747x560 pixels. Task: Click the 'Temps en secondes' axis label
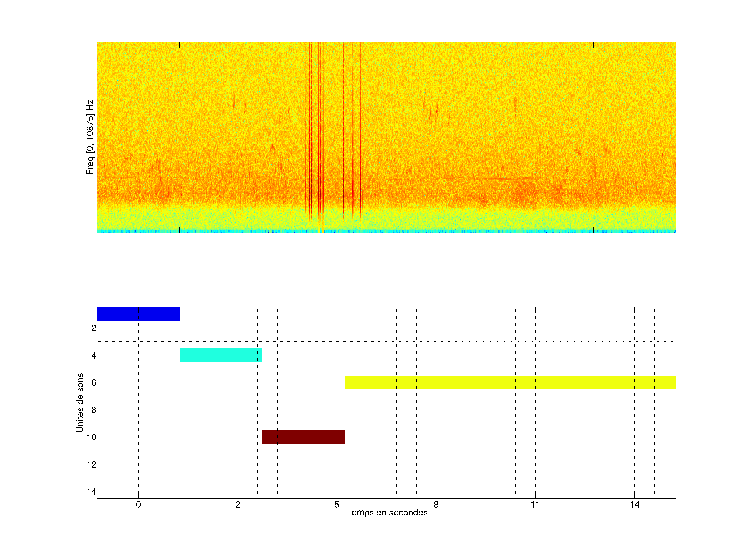coord(387,512)
